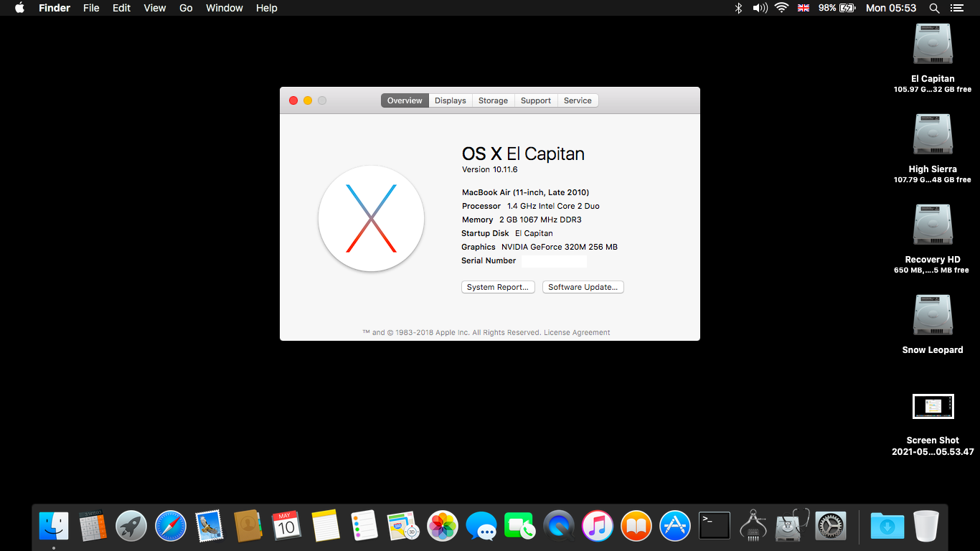The height and width of the screenshot is (551, 980).
Task: Open the Mail stamp icon
Action: 209,526
